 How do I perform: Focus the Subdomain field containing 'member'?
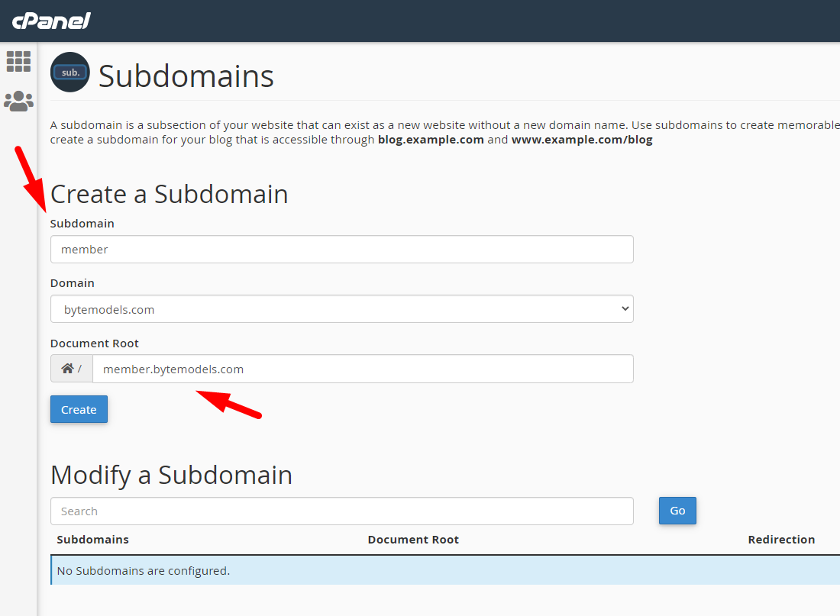(x=341, y=250)
